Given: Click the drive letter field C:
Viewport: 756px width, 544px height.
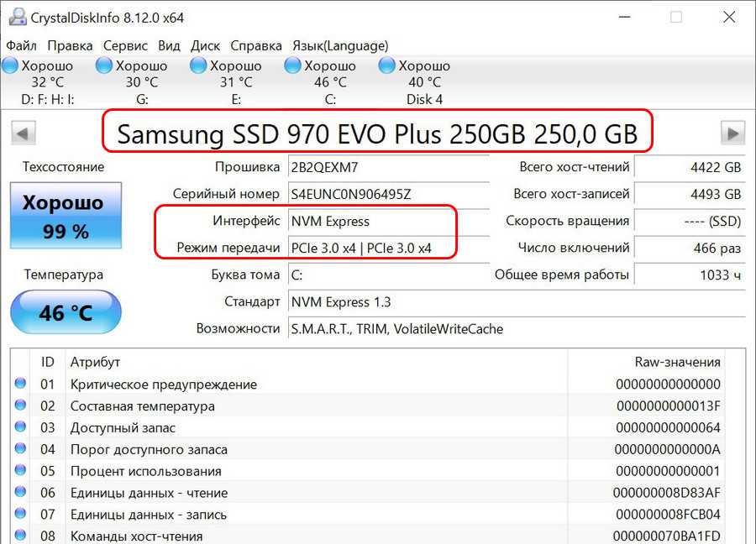Looking at the screenshot, I should [x=389, y=275].
